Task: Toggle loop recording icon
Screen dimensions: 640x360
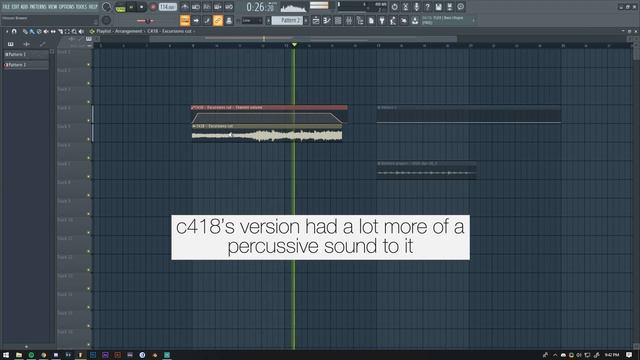Action: click(x=229, y=7)
